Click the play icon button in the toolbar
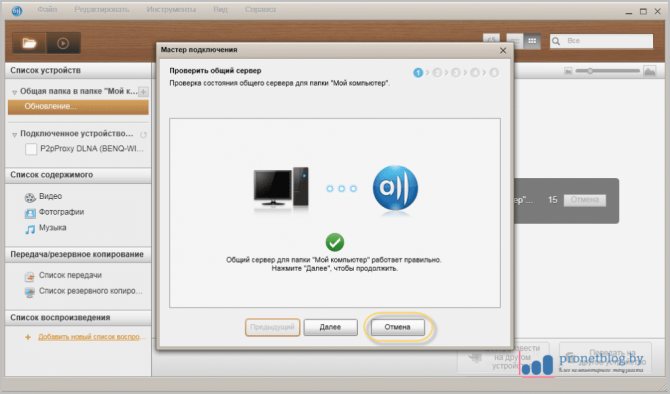Image resolution: width=670 pixels, height=394 pixels. click(x=63, y=43)
